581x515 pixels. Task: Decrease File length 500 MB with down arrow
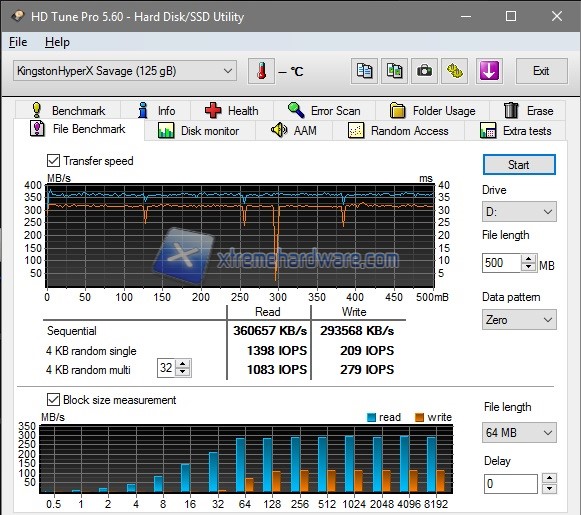[x=529, y=267]
